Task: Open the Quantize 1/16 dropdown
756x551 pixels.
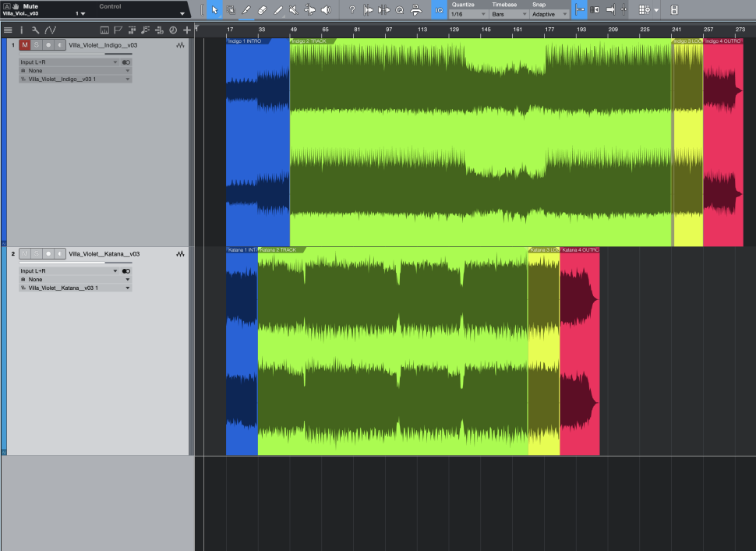Action: pyautogui.click(x=468, y=14)
